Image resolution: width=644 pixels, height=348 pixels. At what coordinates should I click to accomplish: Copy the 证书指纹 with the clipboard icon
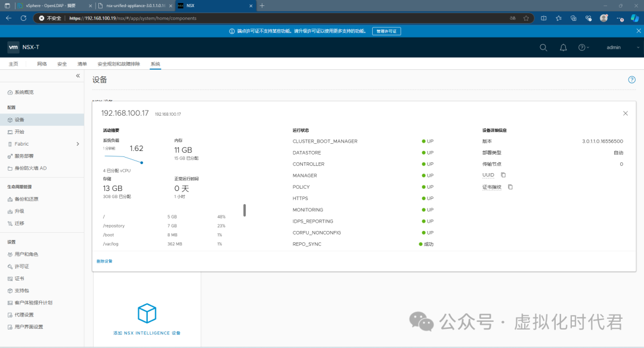point(510,187)
